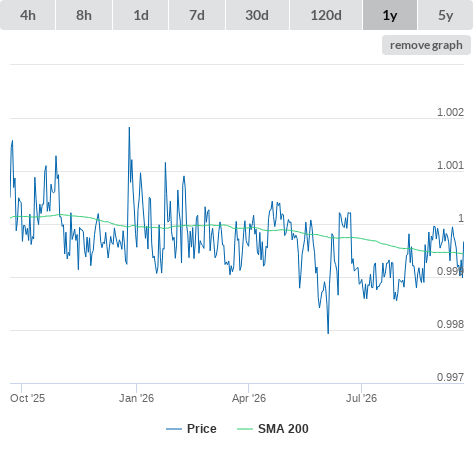The image size is (474, 455).
Task: Switch chart to 5y range
Action: pos(445,15)
